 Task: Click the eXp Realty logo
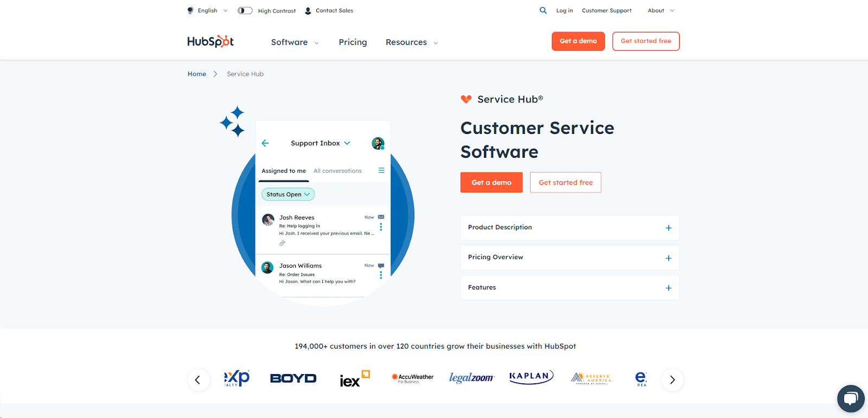(237, 378)
